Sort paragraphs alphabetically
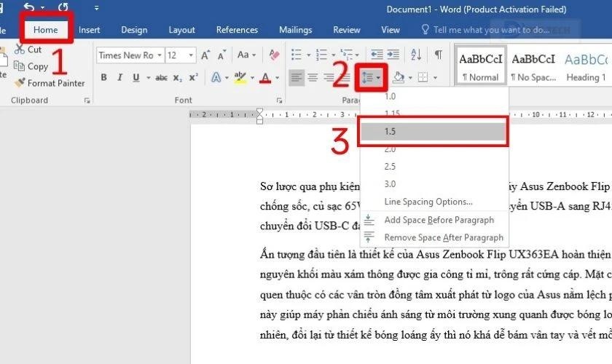This screenshot has height=364, width=612. click(416, 55)
